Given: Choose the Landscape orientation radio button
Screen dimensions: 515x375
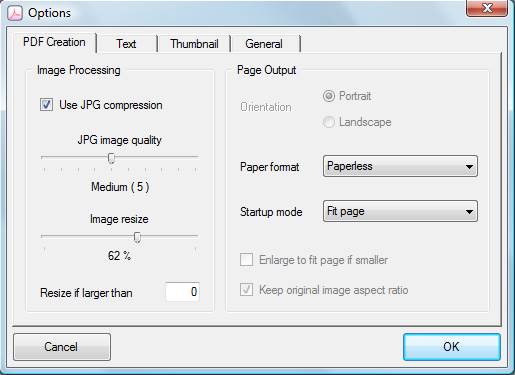Looking at the screenshot, I should [x=329, y=122].
